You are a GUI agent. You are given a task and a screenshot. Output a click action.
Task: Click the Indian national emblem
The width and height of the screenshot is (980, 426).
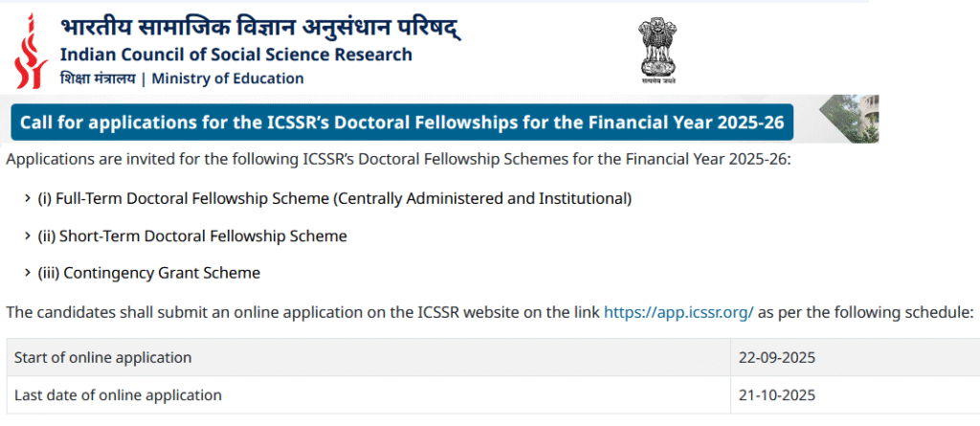click(657, 48)
